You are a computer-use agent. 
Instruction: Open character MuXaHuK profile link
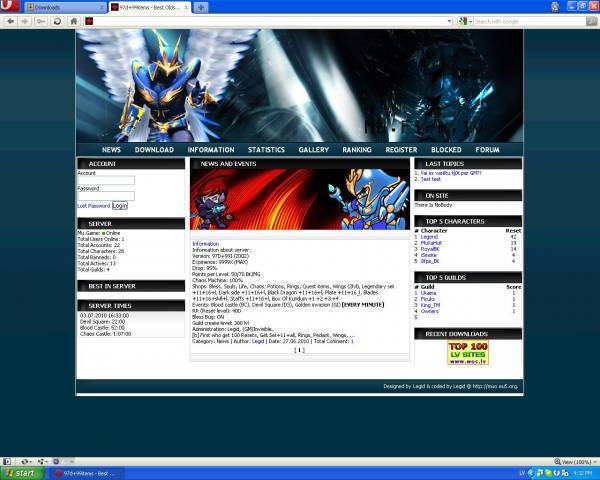[431, 243]
